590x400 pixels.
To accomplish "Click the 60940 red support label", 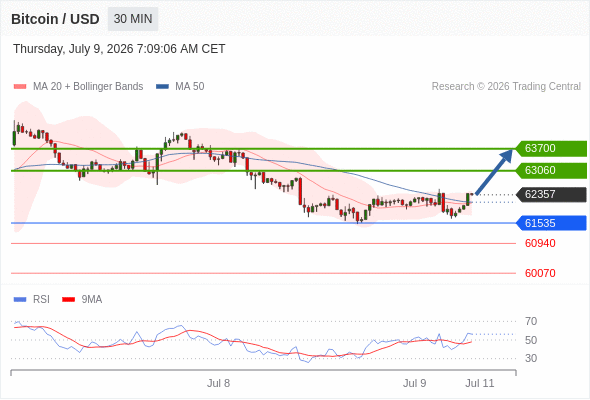I will tap(540, 243).
